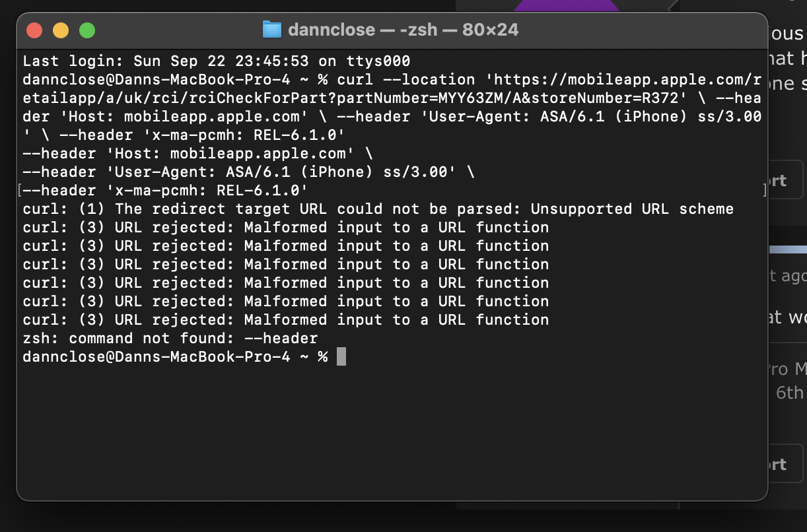Screen dimensions: 807x532
Task: Click the right bracket mark at window edge
Action: click(x=765, y=191)
